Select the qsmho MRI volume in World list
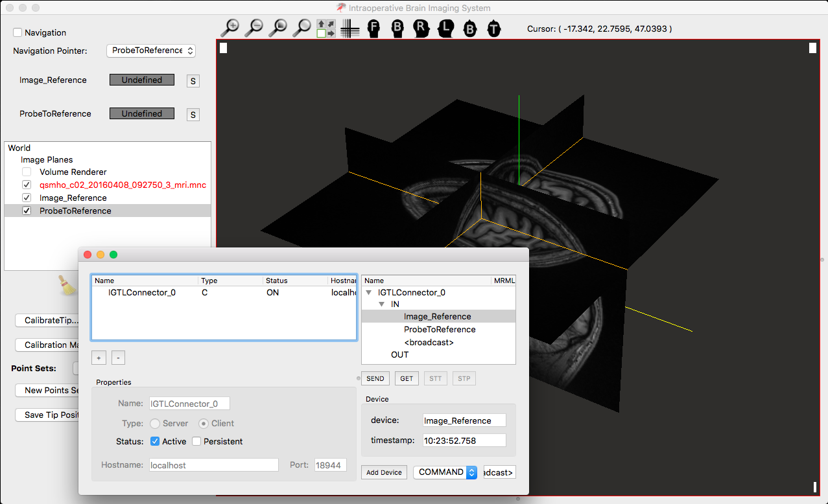This screenshot has height=504, width=828. 123,185
